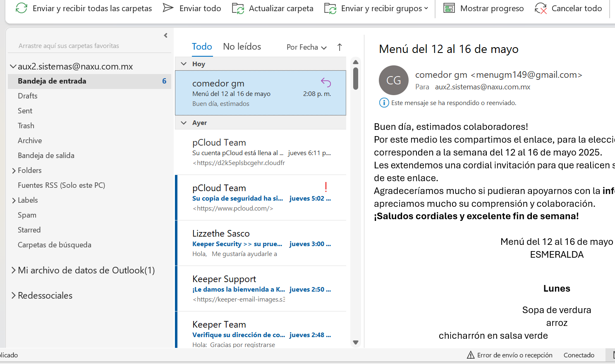Click the Enviar todo paper plane icon
This screenshot has width=615, height=364.
point(168,8)
